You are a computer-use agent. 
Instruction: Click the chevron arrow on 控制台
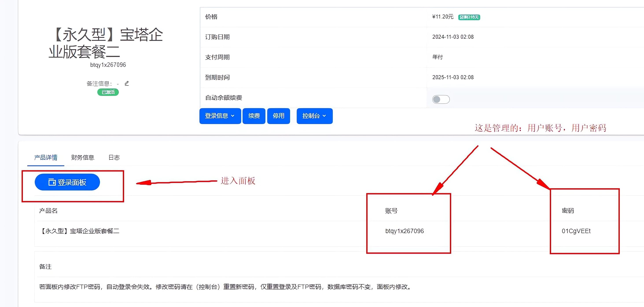coord(324,116)
